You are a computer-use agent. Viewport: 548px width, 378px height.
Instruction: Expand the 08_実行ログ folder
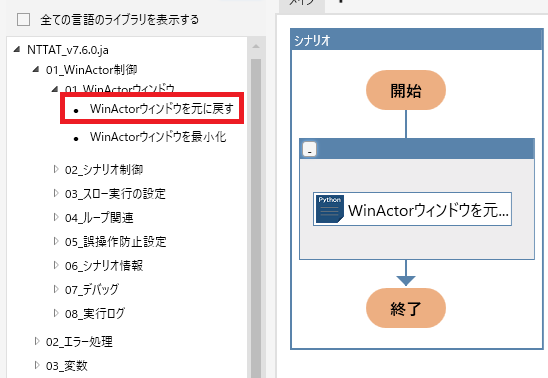coord(56,313)
